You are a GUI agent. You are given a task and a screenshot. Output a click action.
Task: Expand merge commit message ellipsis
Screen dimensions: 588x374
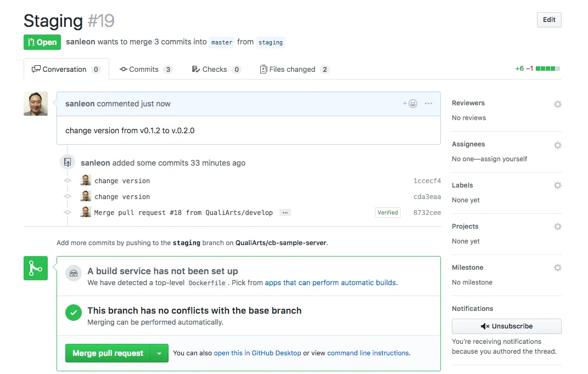[284, 212]
